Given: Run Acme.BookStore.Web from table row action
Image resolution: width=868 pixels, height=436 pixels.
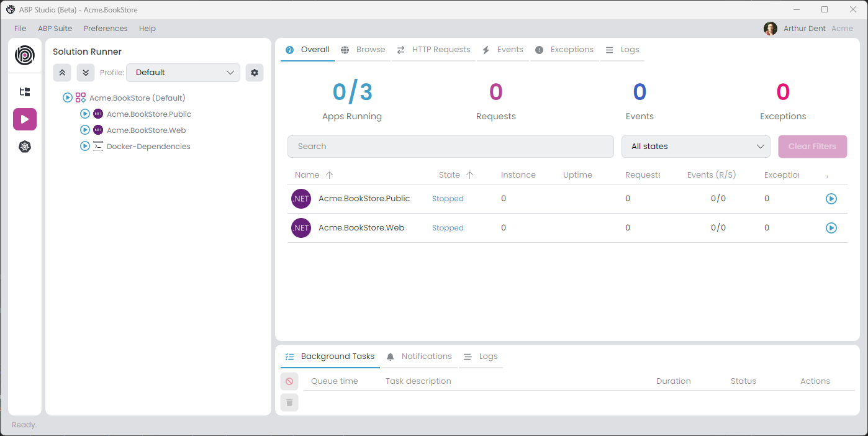Looking at the screenshot, I should 831,228.
